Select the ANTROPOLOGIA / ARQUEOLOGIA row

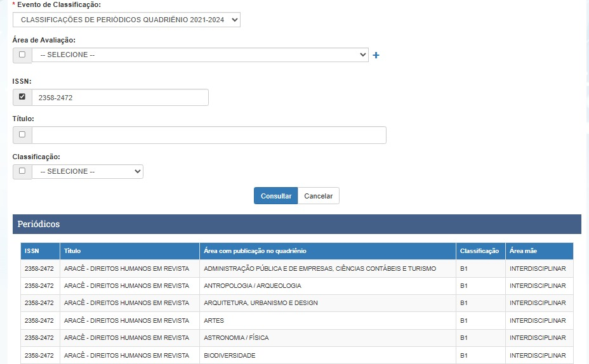click(x=252, y=286)
